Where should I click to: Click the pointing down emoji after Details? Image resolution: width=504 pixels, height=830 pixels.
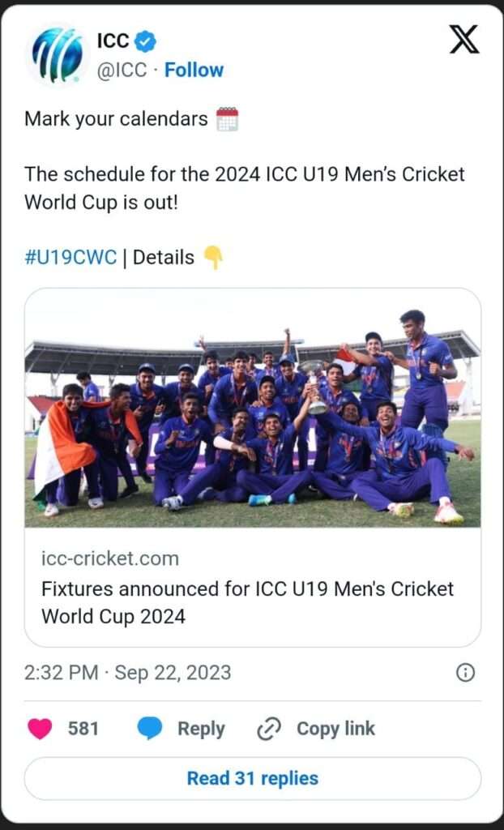(213, 258)
